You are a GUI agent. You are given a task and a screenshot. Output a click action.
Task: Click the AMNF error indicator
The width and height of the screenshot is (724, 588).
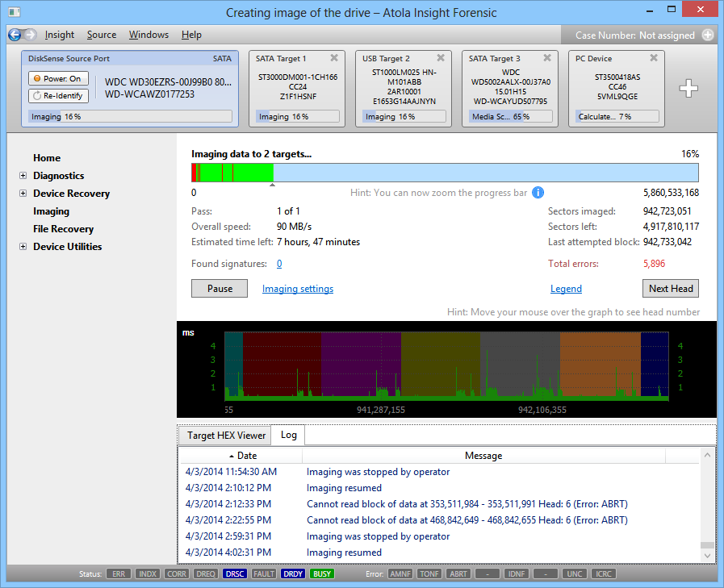tap(400, 573)
